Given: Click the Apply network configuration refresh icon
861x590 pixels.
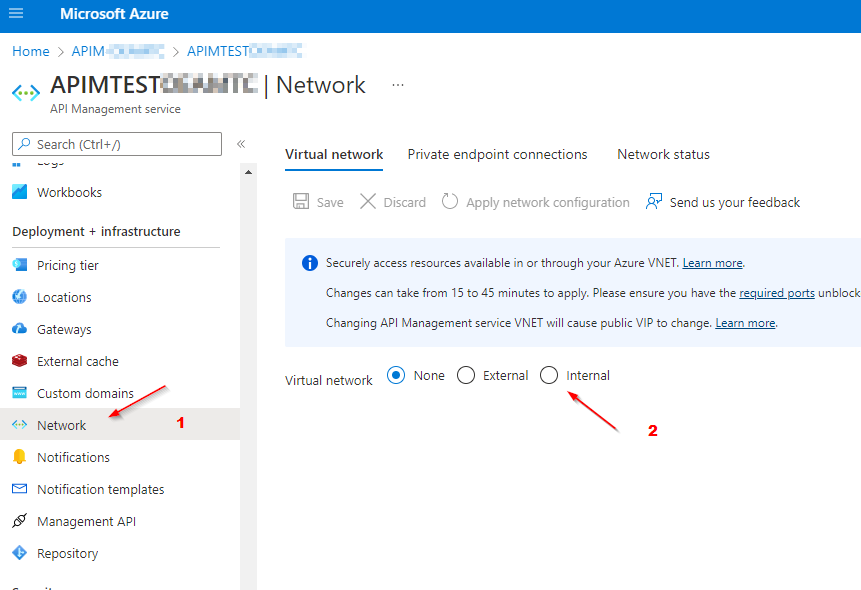Looking at the screenshot, I should pyautogui.click(x=450, y=201).
